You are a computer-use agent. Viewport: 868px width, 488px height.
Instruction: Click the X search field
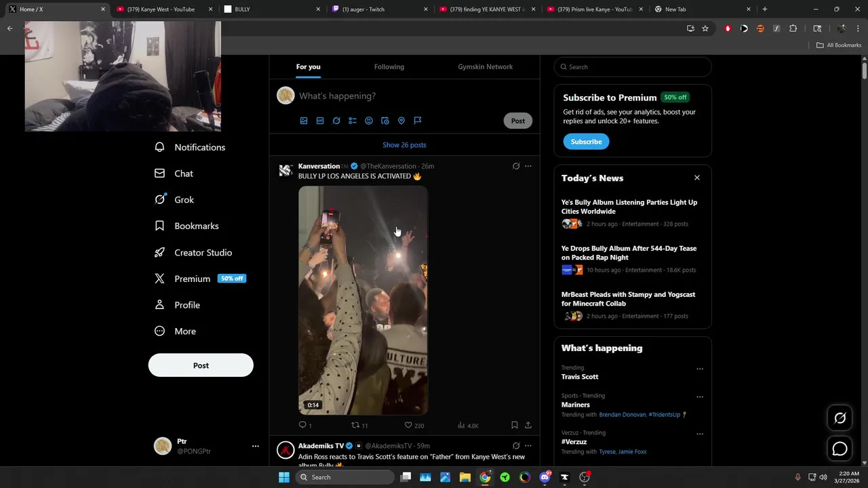point(633,67)
